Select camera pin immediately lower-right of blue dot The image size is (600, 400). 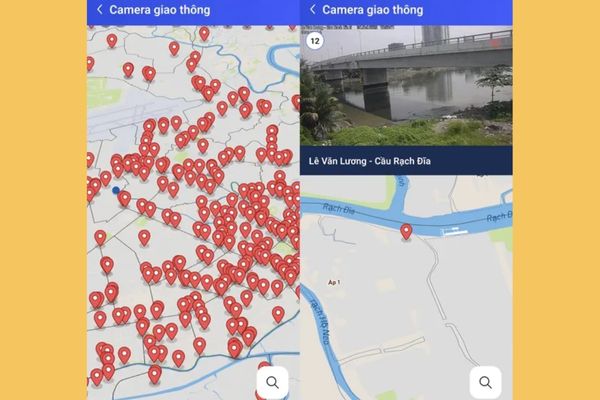coord(125,198)
